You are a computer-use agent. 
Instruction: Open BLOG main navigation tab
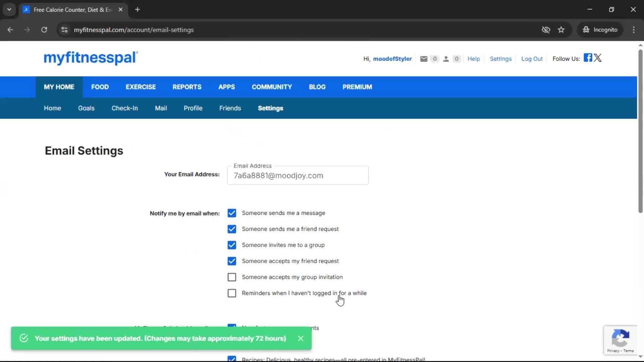(317, 87)
